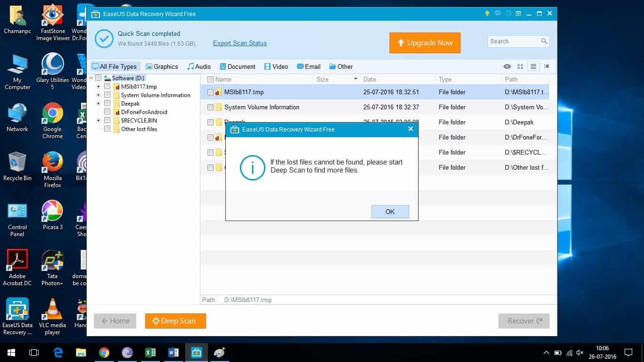
Task: Open the details panel view icon
Action: click(x=546, y=66)
